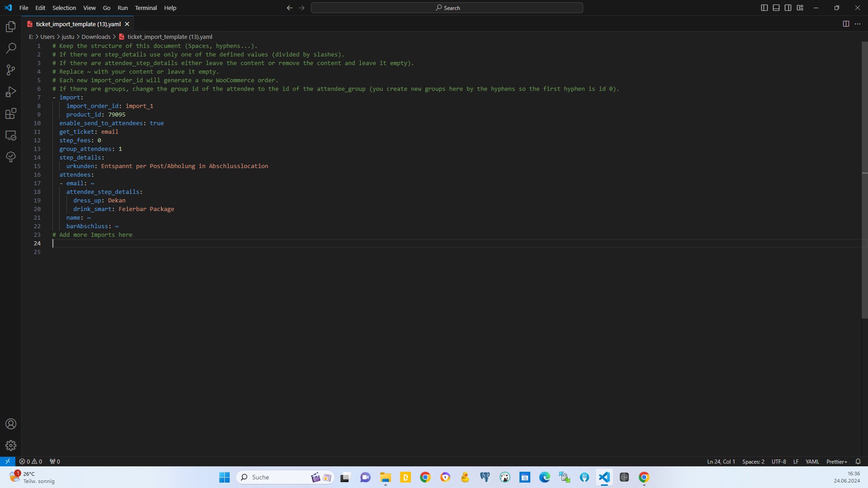The height and width of the screenshot is (488, 868).
Task: Click the Accounts icon in activity bar
Action: 11,424
